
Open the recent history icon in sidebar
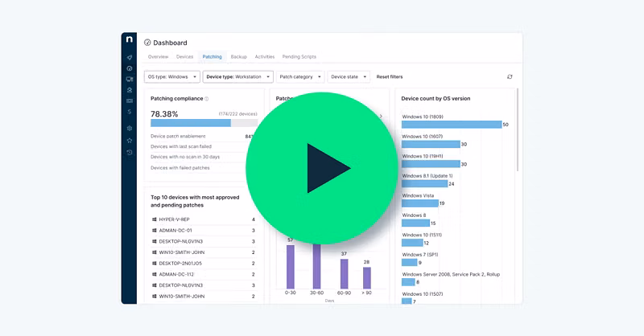(x=130, y=152)
